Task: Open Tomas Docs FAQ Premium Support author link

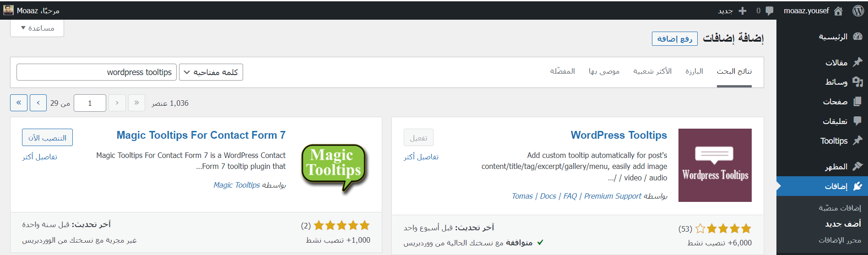Action: 577,196
